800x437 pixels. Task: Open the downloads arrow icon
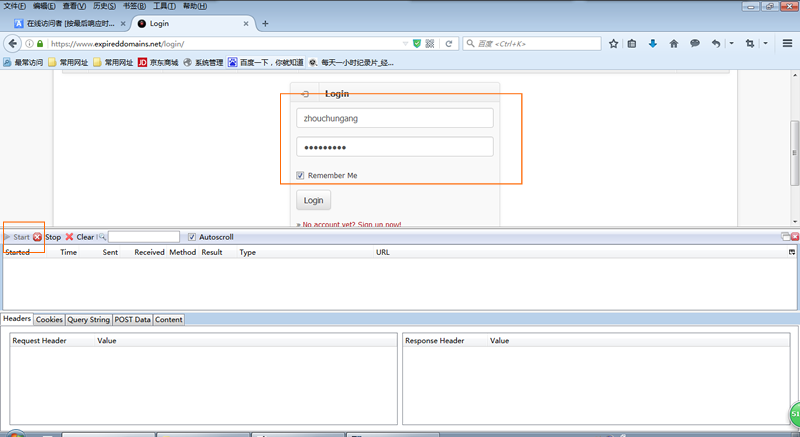(653, 44)
